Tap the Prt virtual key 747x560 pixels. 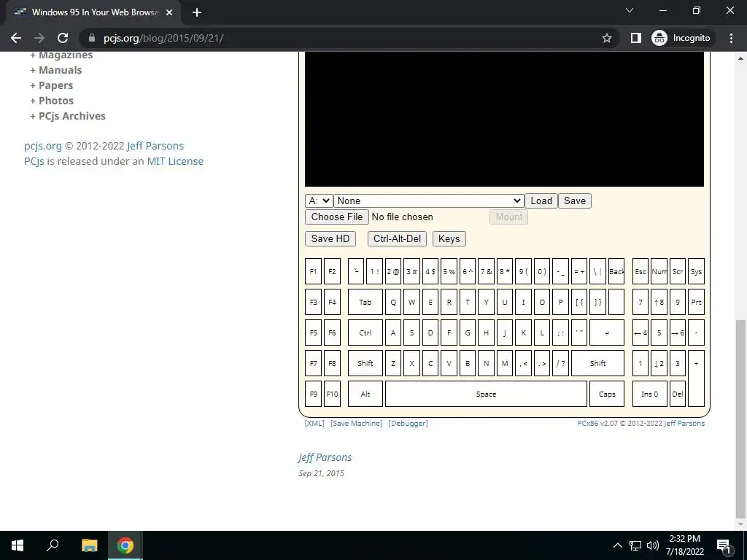[696, 302]
